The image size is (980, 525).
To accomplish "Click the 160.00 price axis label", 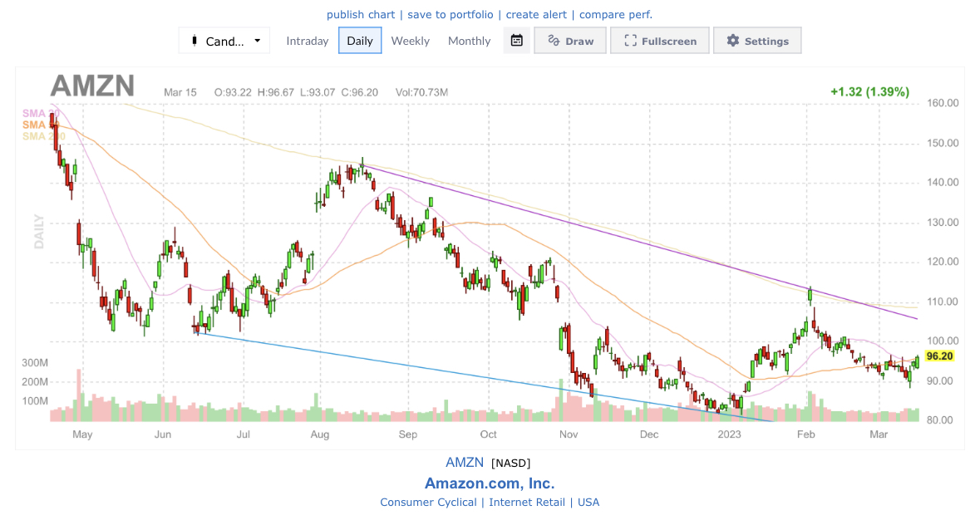I will 943,103.
